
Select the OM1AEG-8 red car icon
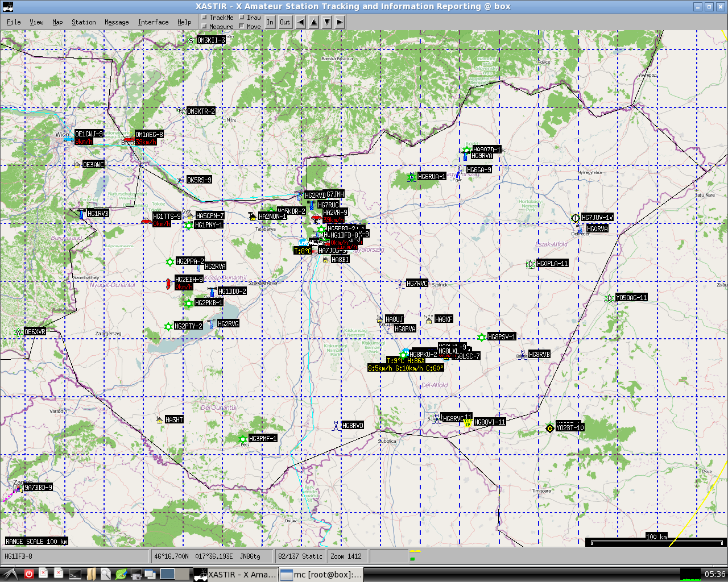[129, 139]
